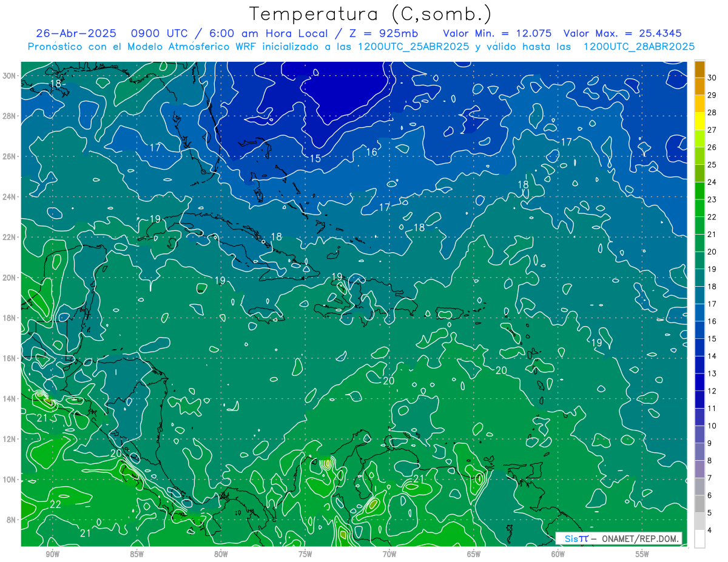Click color legend value "23"

[712, 199]
